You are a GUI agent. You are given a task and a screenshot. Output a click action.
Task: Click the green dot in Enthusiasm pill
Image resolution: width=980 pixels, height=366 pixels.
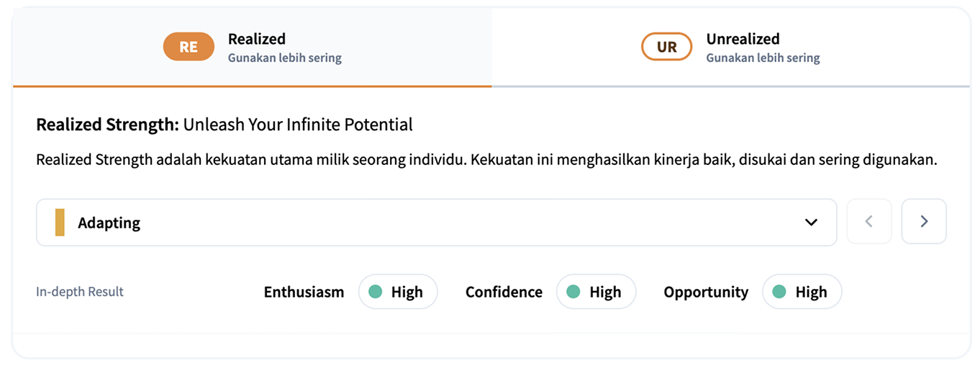pyautogui.click(x=375, y=292)
